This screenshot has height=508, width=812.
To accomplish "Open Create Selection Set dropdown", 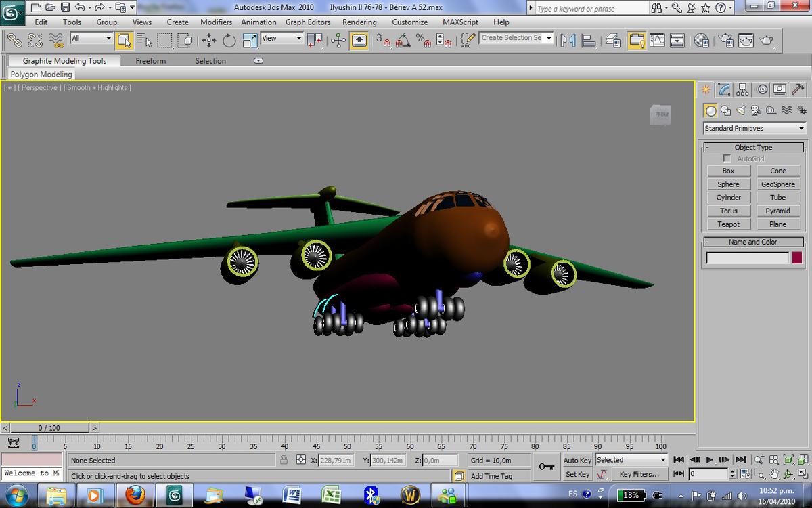I will click(x=517, y=38).
